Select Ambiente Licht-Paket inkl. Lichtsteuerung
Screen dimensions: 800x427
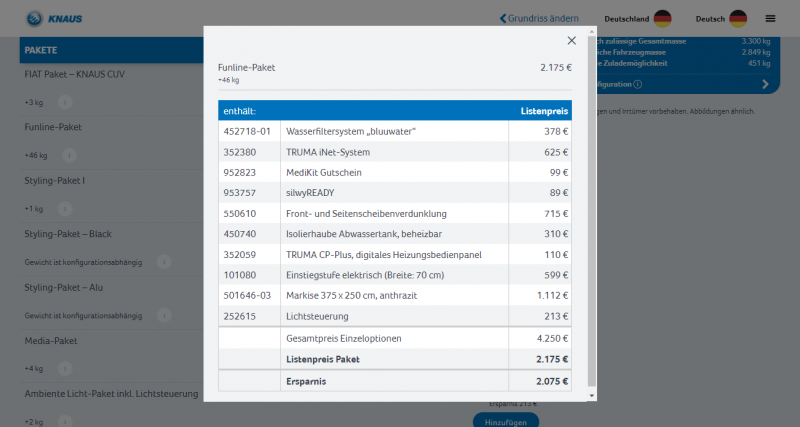click(x=110, y=396)
